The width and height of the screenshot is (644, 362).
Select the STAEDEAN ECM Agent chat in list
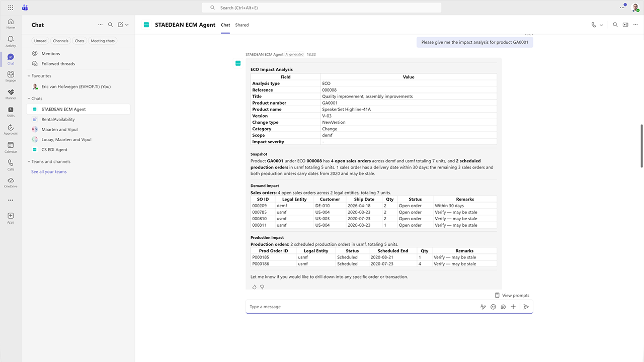[x=78, y=109]
